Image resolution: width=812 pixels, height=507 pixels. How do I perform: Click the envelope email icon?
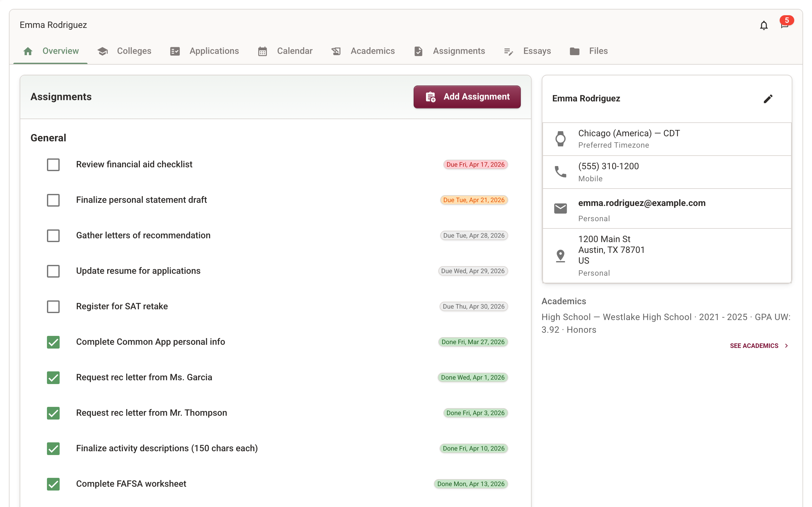560,209
